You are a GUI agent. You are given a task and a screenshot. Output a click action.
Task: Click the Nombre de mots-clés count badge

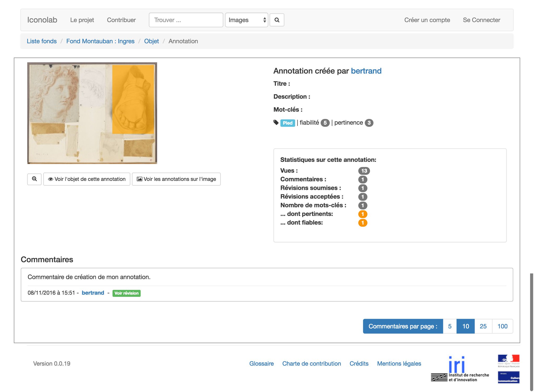point(363,205)
